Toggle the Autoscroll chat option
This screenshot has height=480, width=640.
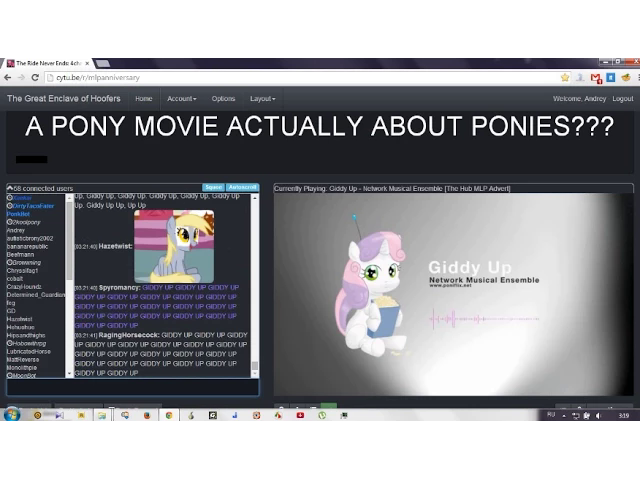[243, 188]
